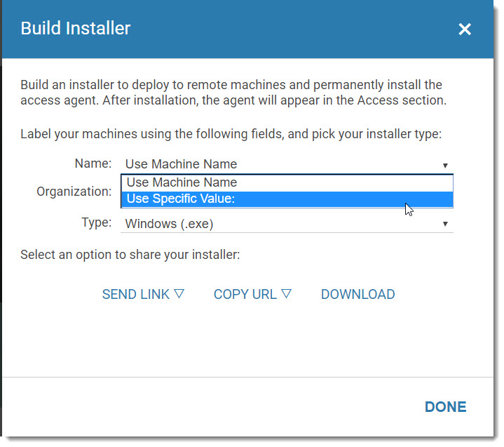Viewport: 504px width, 447px height.
Task: Click the 'Build Installer' dialog title
Action: click(75, 29)
